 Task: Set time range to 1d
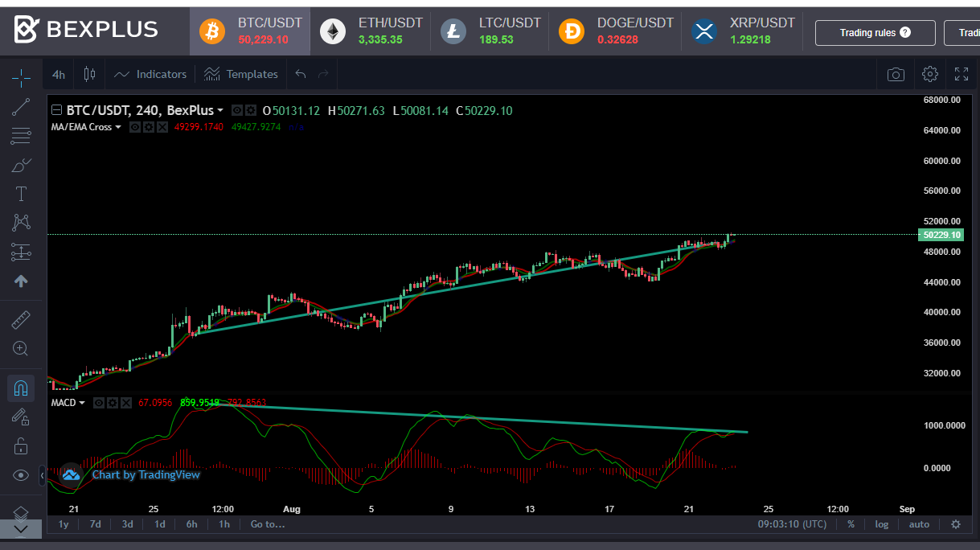[x=160, y=524]
